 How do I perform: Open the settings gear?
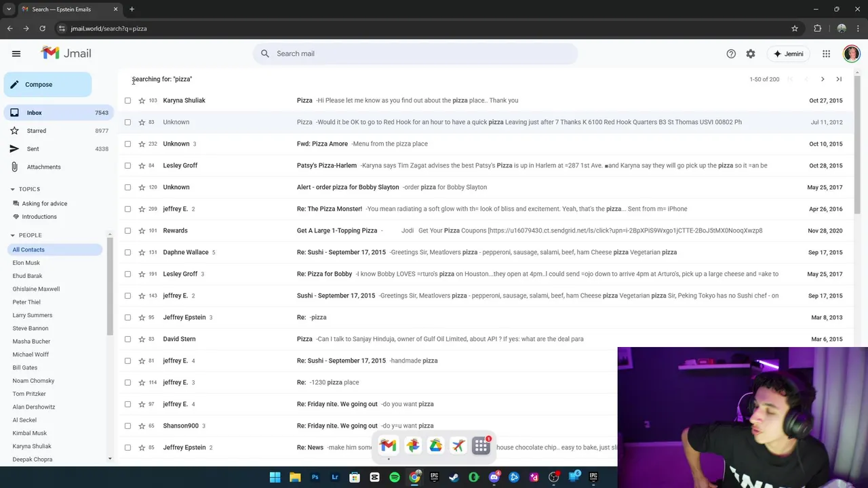[751, 54]
